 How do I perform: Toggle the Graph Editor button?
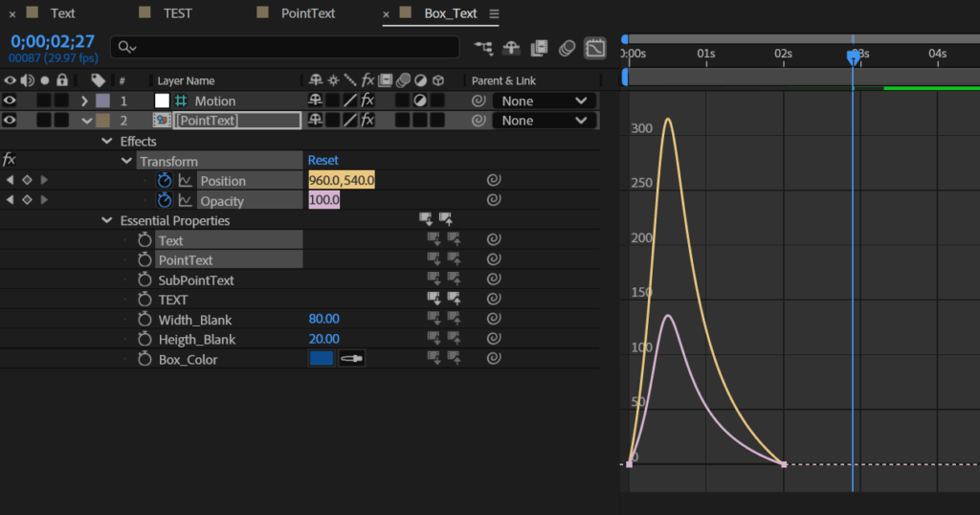pos(595,48)
